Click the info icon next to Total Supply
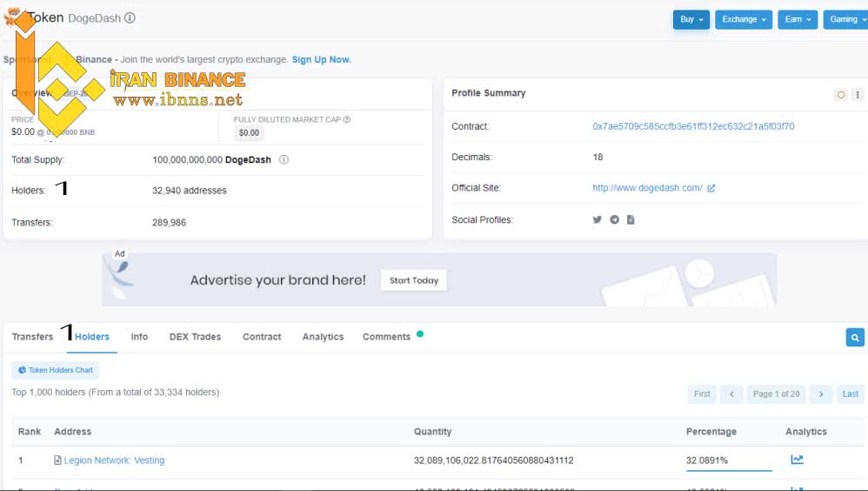This screenshot has width=868, height=491. (284, 159)
